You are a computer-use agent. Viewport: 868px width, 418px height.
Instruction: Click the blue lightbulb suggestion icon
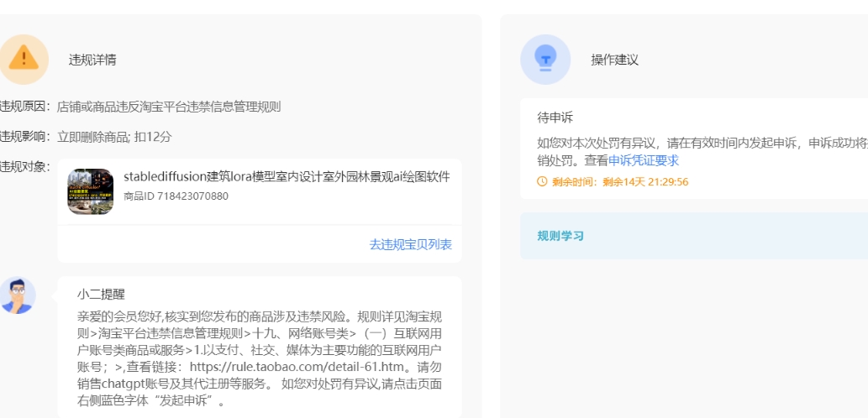(546, 59)
